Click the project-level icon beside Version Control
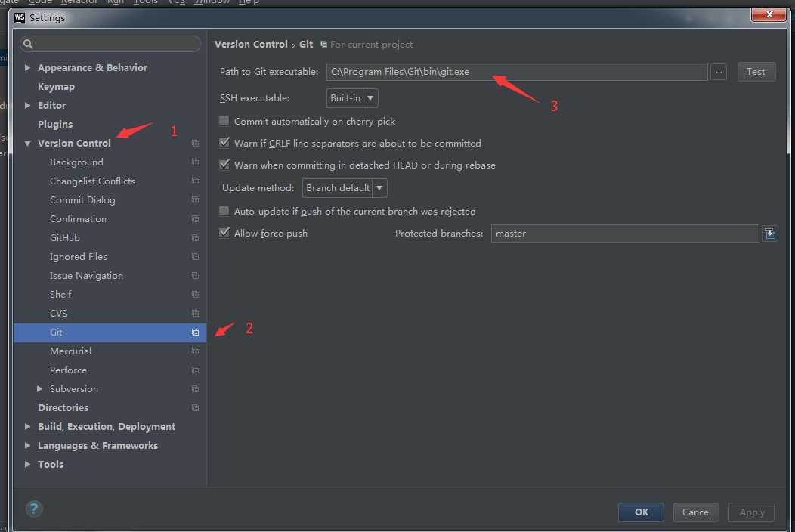Image resolution: width=795 pixels, height=532 pixels. click(x=195, y=144)
